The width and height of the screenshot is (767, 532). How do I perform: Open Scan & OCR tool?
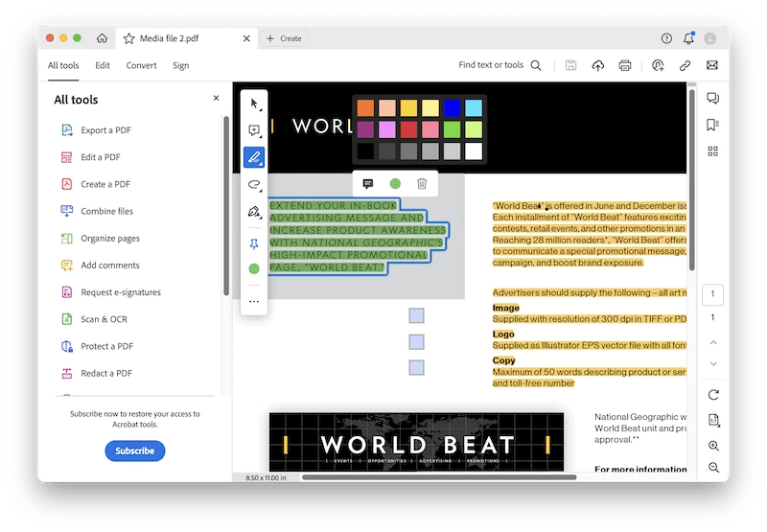[94, 319]
